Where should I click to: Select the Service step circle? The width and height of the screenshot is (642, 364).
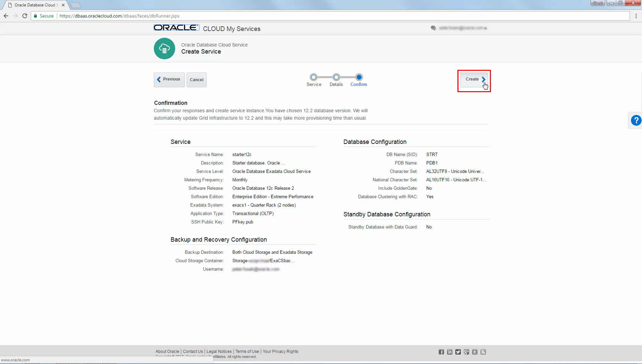point(313,77)
